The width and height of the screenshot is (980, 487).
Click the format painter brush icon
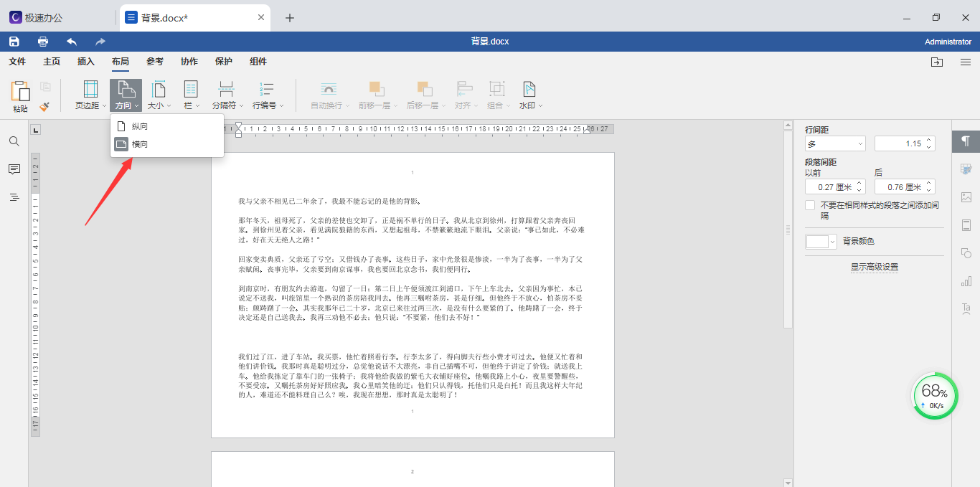coord(44,106)
